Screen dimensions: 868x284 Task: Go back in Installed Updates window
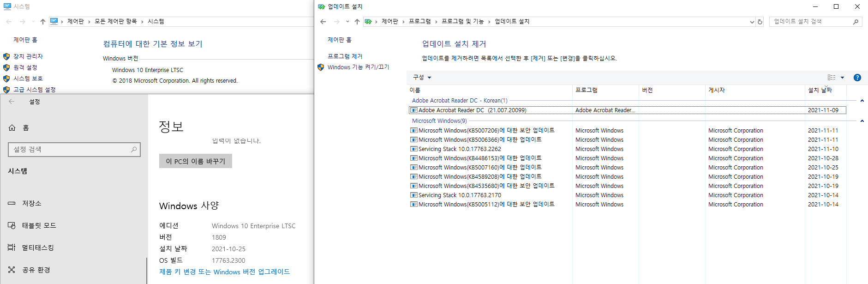tap(323, 22)
